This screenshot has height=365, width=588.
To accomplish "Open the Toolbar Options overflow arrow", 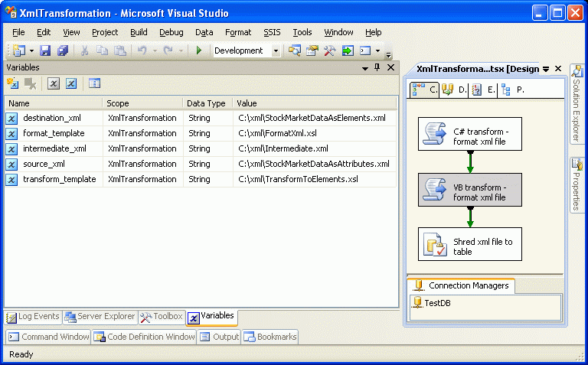I will 388,55.
